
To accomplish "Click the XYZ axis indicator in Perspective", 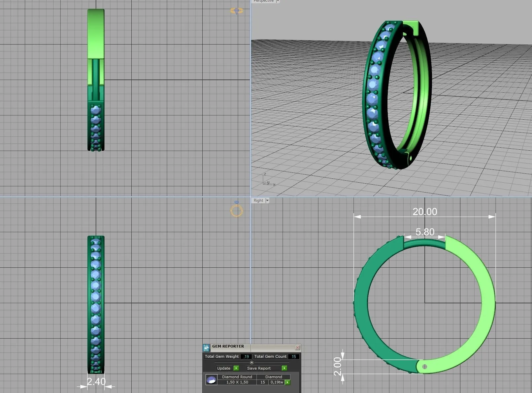I will click(268, 180).
